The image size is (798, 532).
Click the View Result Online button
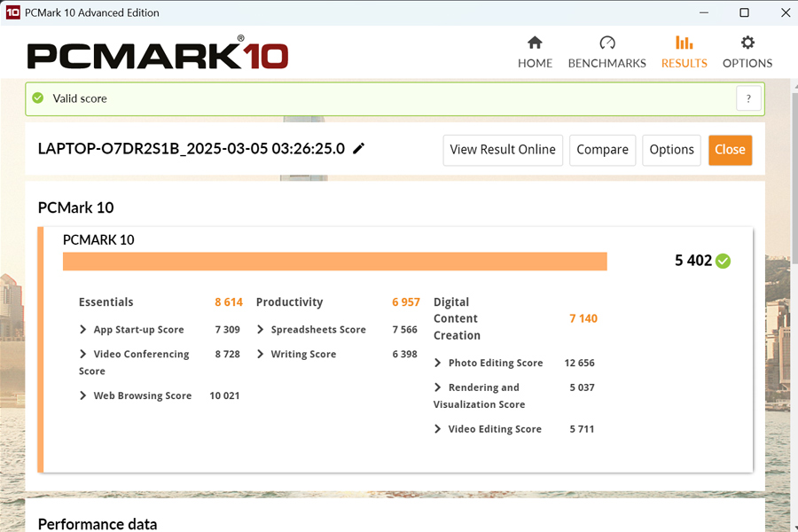coord(503,150)
